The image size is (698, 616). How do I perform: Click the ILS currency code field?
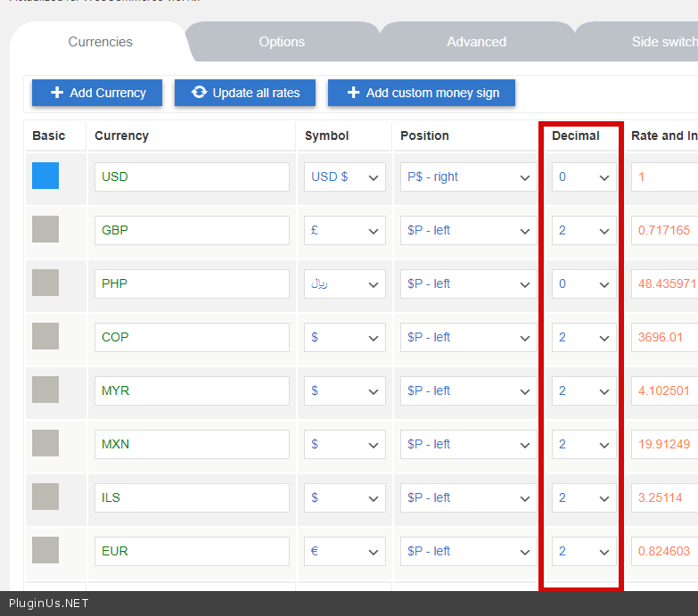(192, 497)
